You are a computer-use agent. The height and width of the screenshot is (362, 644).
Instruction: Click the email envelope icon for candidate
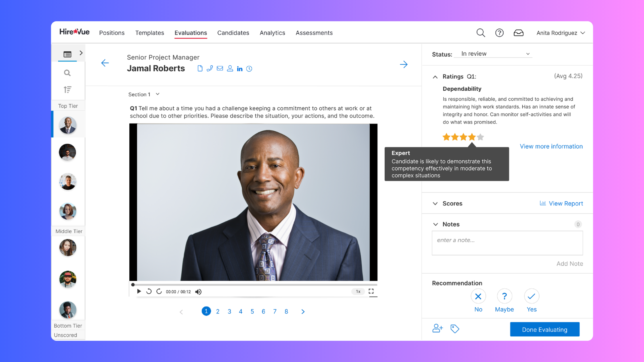[x=220, y=68]
